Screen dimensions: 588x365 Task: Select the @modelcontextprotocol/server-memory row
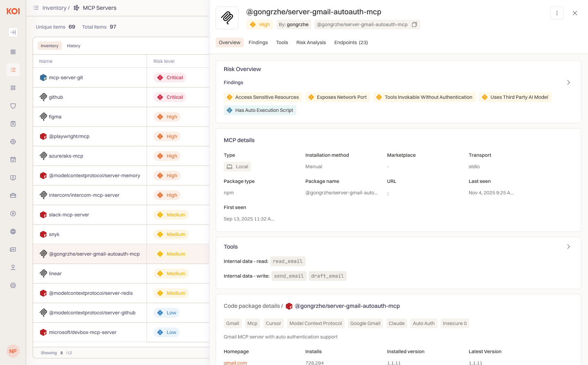(x=121, y=176)
